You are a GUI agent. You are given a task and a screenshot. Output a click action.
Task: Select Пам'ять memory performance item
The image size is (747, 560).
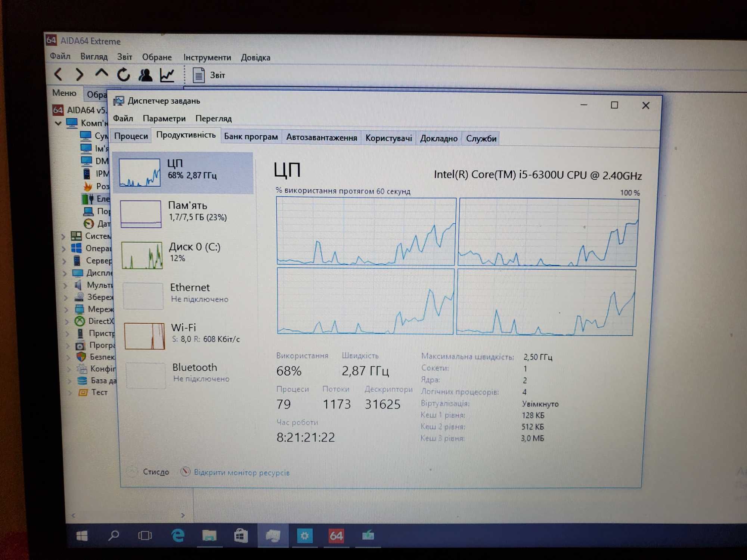coord(183,214)
